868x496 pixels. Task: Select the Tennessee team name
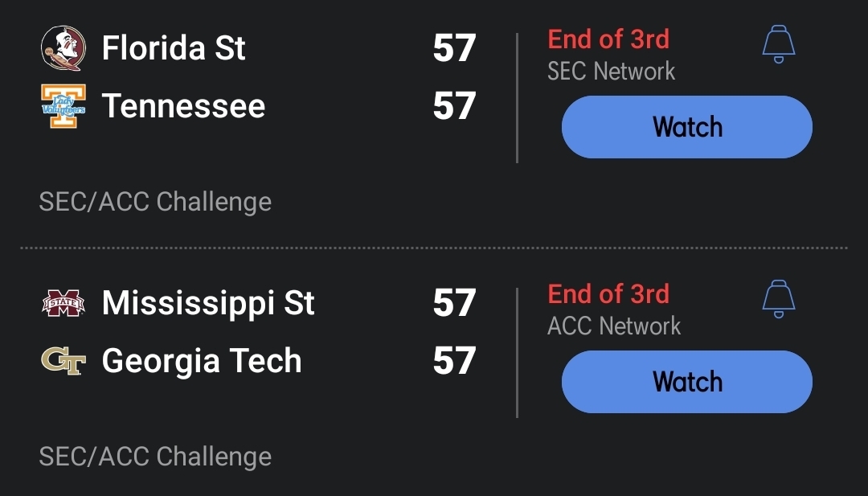183,106
